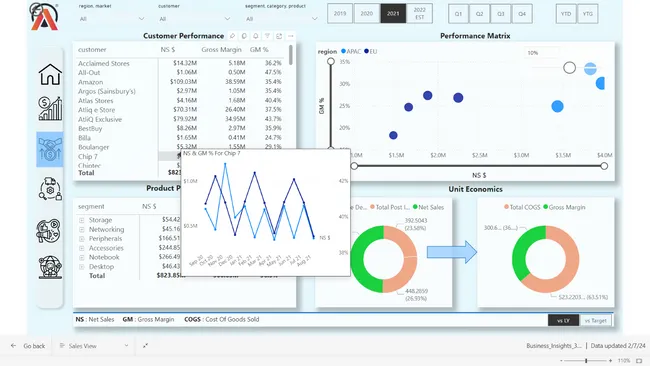
Task: Click the Total COGS legend entry
Action: pyautogui.click(x=522, y=207)
